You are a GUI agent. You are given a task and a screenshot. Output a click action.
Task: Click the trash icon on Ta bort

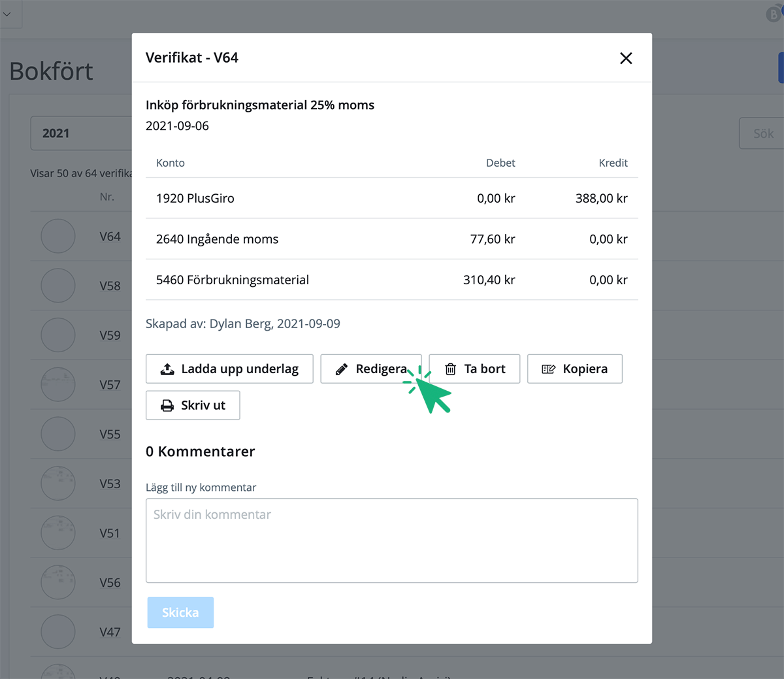(450, 369)
